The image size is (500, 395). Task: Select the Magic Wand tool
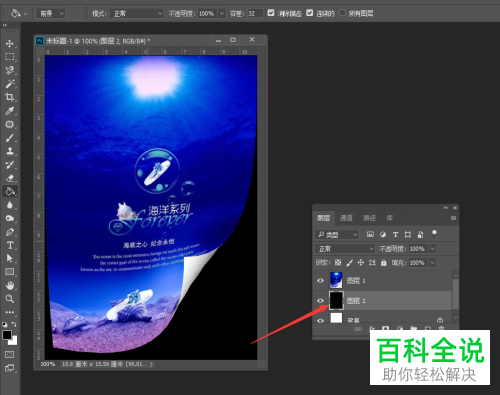coord(10,84)
